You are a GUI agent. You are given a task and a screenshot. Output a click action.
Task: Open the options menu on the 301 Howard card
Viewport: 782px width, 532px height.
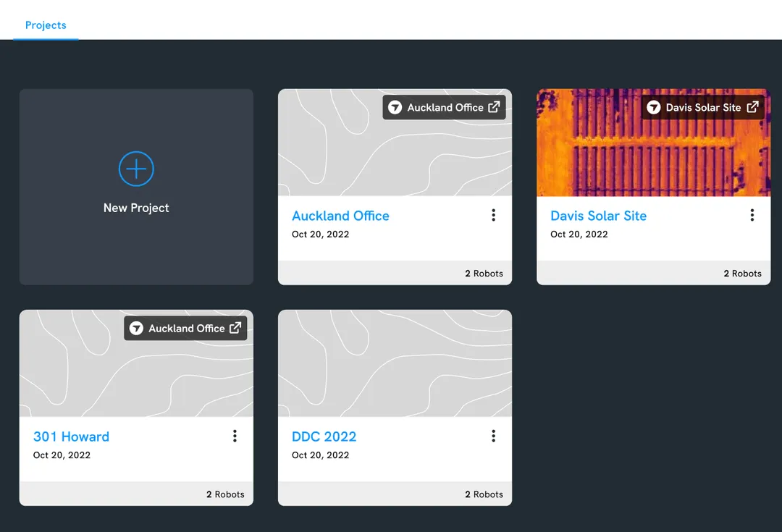pyautogui.click(x=235, y=436)
